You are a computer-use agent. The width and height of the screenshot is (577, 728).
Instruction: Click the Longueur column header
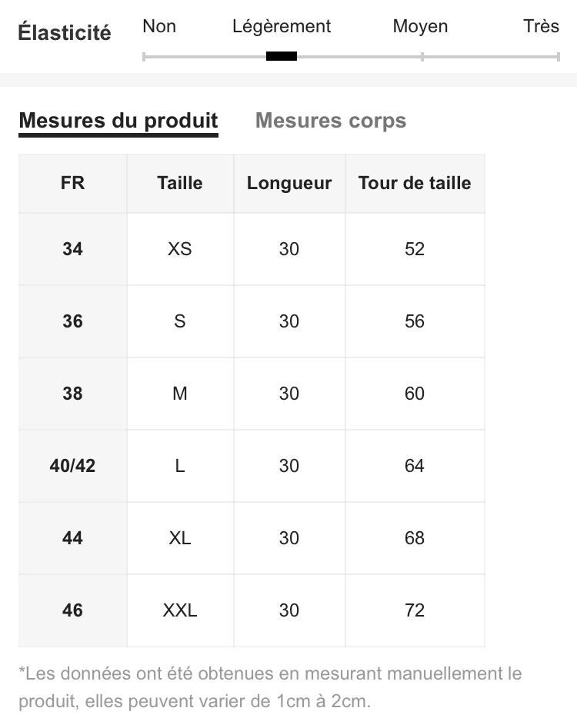click(x=289, y=183)
